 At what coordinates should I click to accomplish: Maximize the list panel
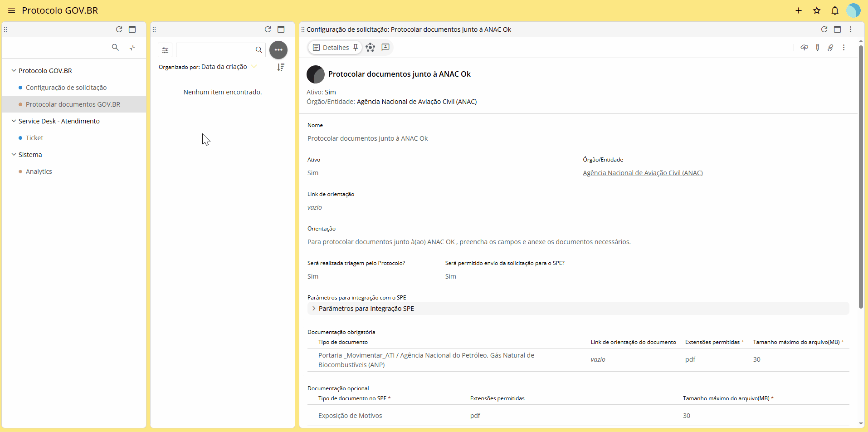[281, 29]
